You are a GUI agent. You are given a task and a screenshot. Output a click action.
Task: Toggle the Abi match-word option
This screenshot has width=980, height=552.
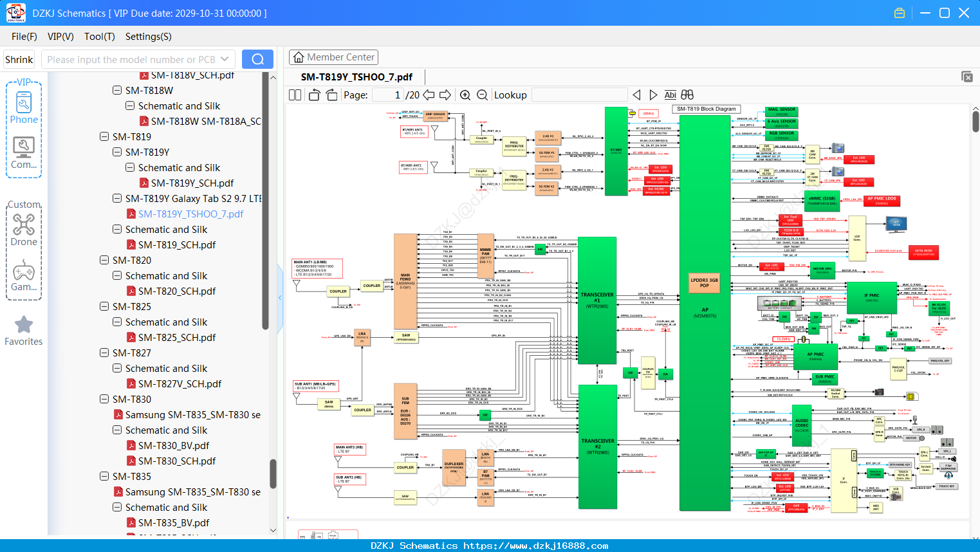(x=670, y=95)
